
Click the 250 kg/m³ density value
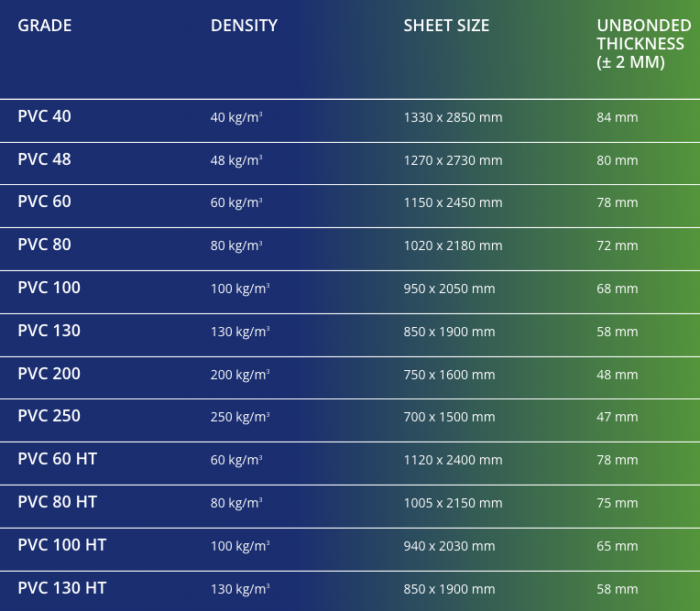(x=240, y=417)
